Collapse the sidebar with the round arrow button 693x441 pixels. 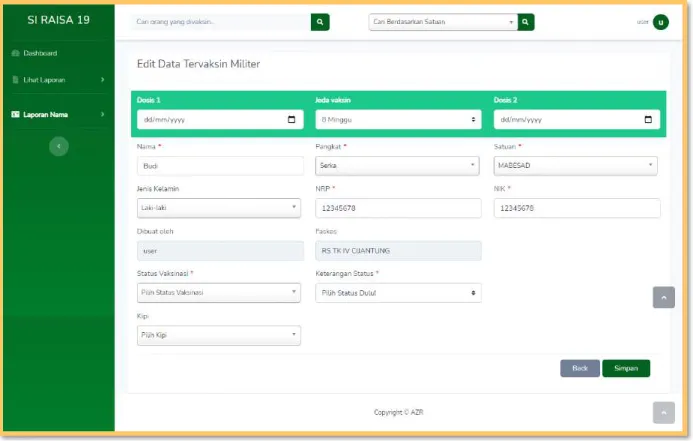click(x=59, y=146)
